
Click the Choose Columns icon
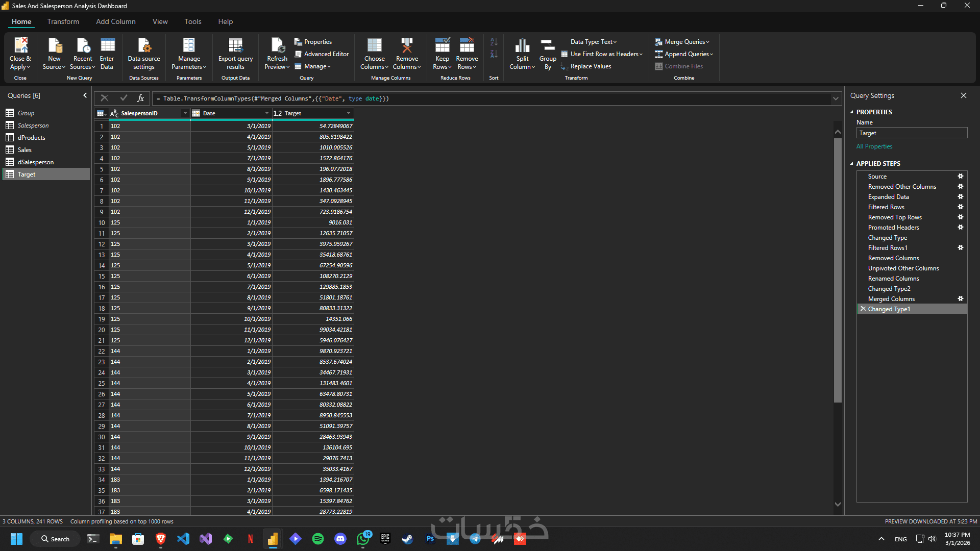(374, 46)
